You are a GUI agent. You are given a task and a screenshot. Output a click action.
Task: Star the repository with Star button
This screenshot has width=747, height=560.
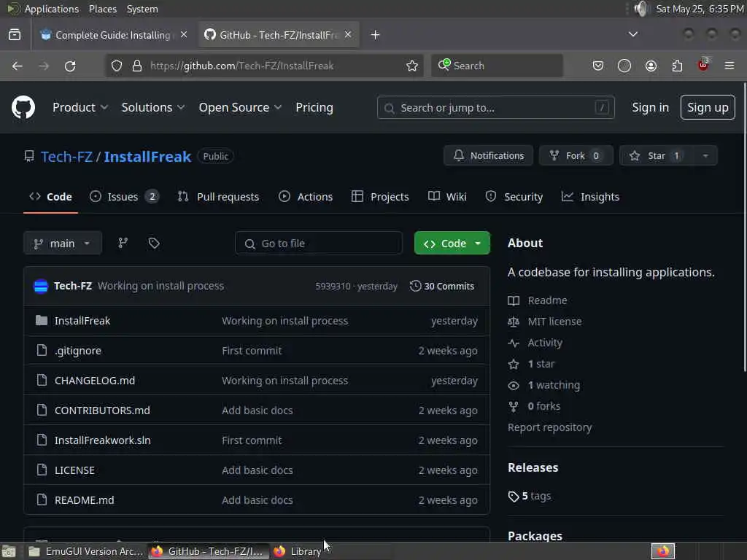pos(657,156)
